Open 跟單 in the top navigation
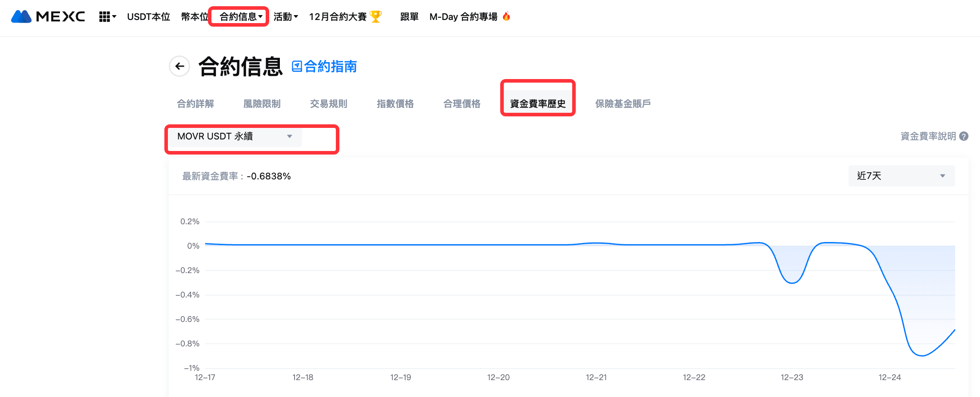The image size is (980, 397). (409, 17)
